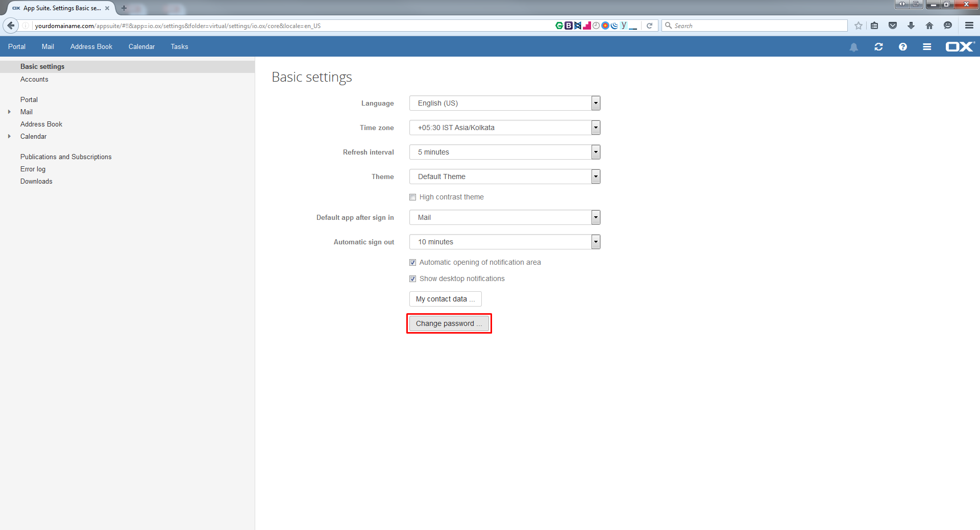Expand the Calendar settings tree node
The width and height of the screenshot is (980, 530).
[9, 136]
